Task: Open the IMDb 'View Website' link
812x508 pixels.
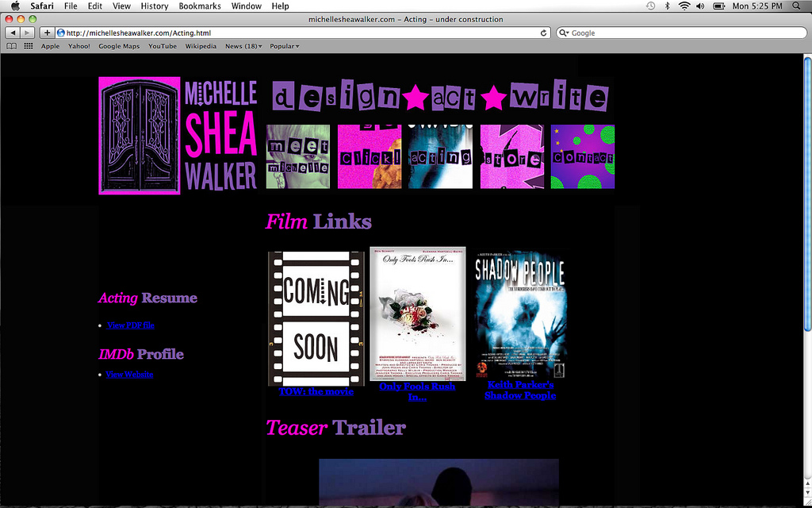Action: 129,374
